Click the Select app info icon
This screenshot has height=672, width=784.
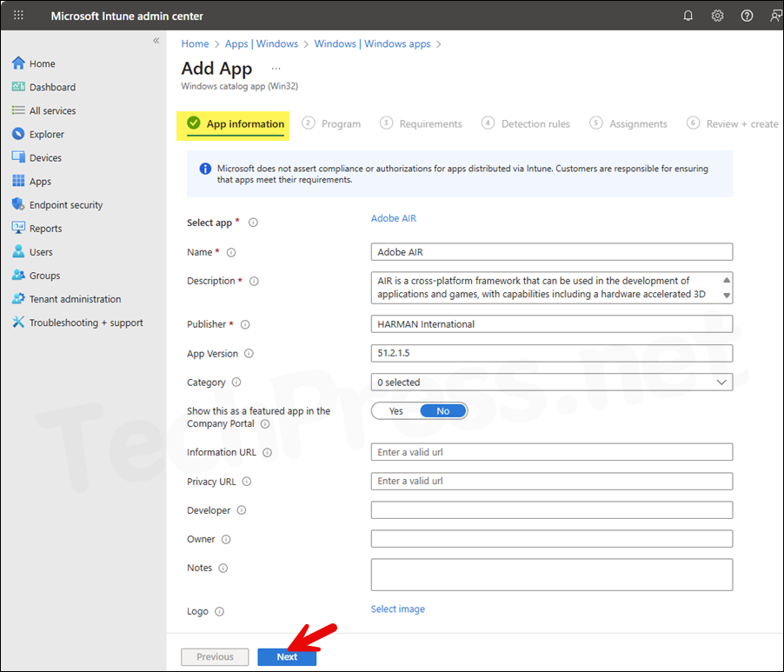(x=254, y=223)
